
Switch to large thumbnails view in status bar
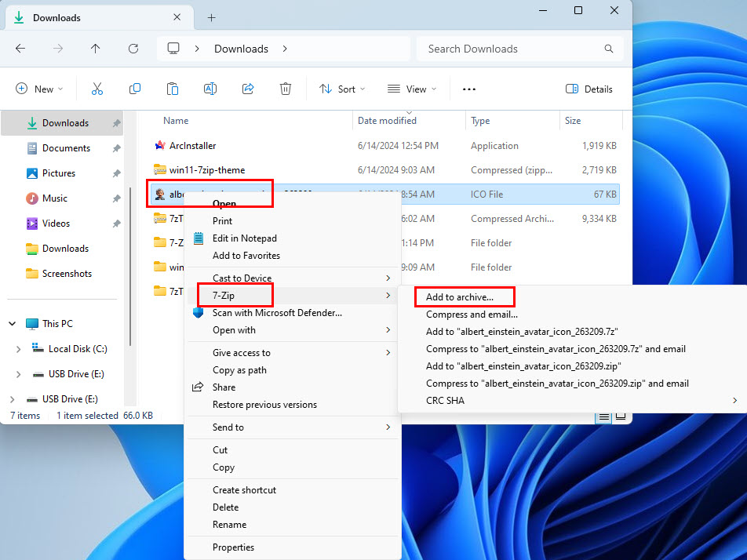coord(620,416)
